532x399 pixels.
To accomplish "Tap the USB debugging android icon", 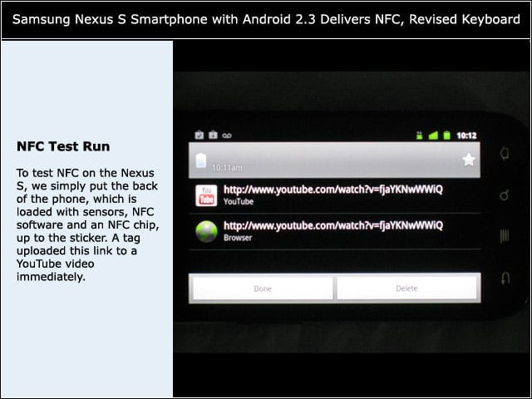I will pyautogui.click(x=419, y=135).
